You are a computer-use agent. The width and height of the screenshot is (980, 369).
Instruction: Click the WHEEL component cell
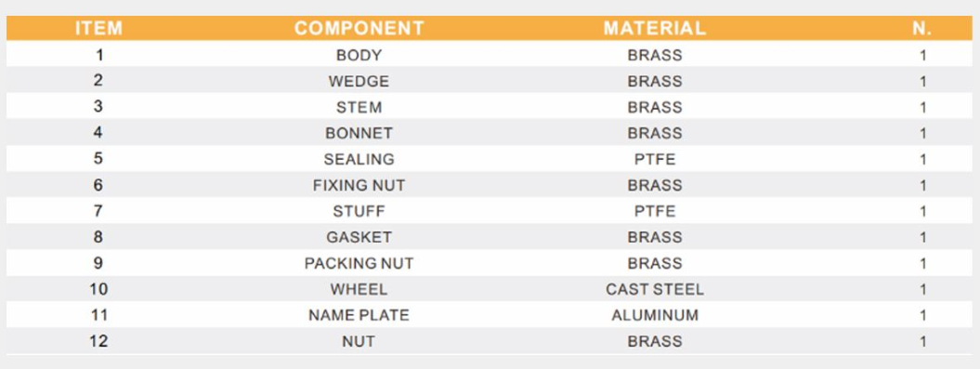359,290
